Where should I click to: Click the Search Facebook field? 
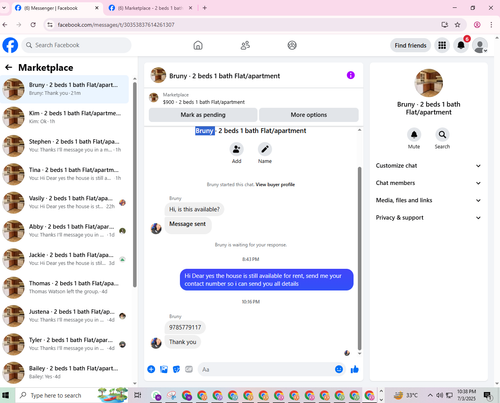[77, 45]
